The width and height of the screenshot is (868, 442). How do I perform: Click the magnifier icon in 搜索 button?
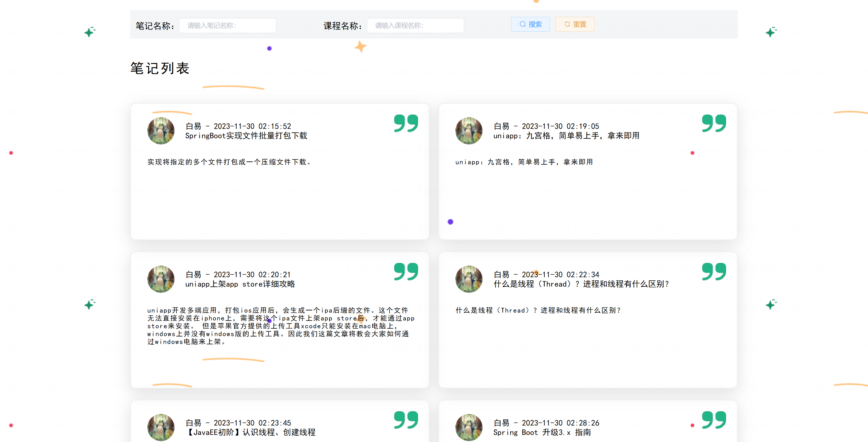[x=523, y=24]
